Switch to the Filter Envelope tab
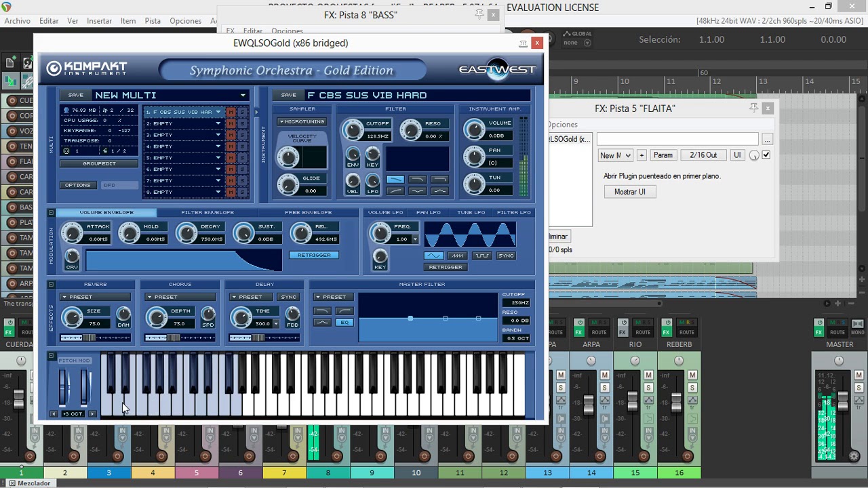The image size is (868, 488). (208, 213)
